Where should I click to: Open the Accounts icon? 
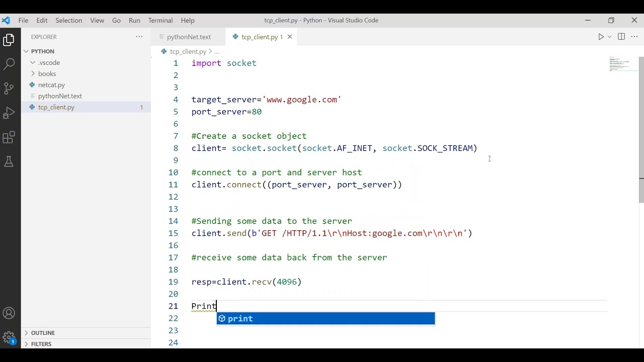9,313
